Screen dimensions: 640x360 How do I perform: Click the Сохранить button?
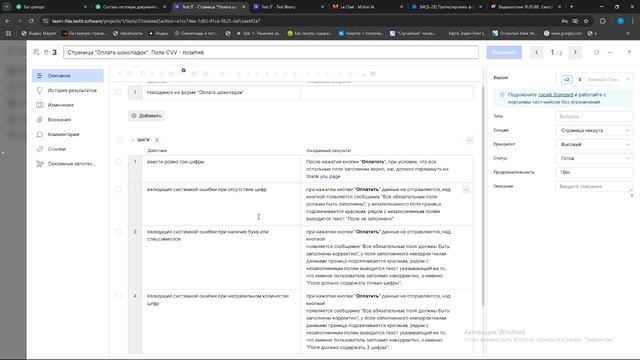504,52
